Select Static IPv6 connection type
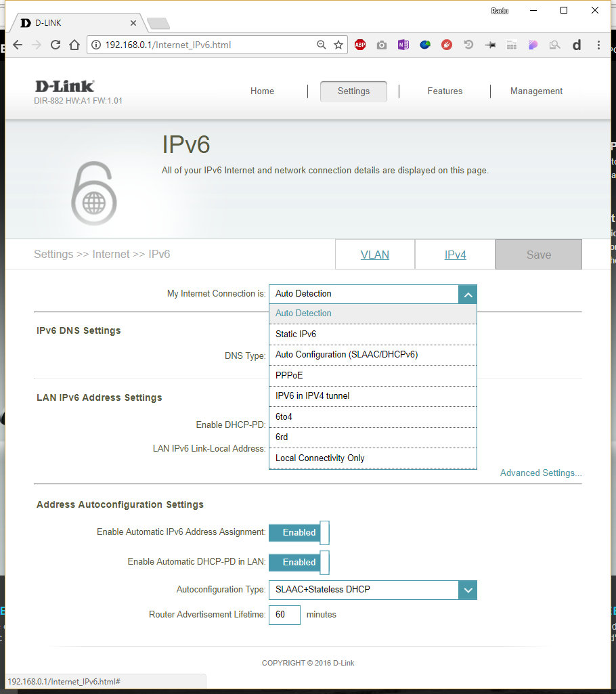616x694 pixels. pos(372,334)
